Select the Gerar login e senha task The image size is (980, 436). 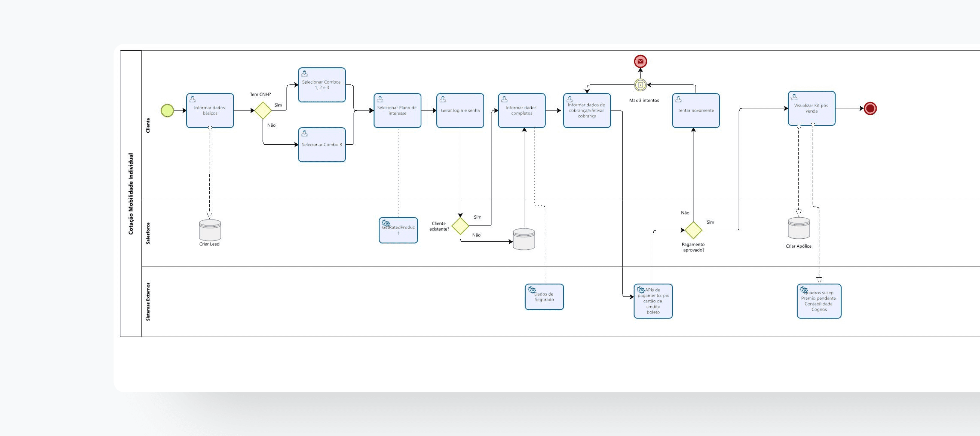[460, 110]
